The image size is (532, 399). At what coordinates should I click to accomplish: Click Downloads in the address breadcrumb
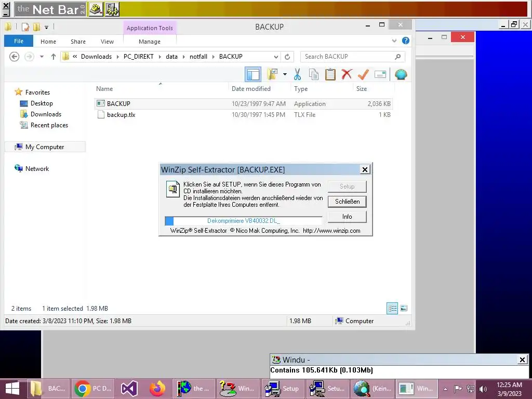pyautogui.click(x=96, y=57)
